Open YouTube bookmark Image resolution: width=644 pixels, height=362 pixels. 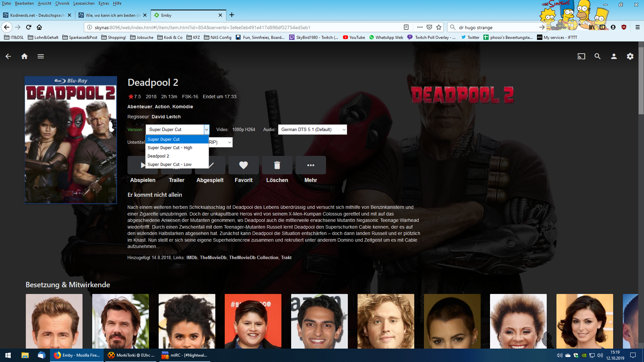354,37
